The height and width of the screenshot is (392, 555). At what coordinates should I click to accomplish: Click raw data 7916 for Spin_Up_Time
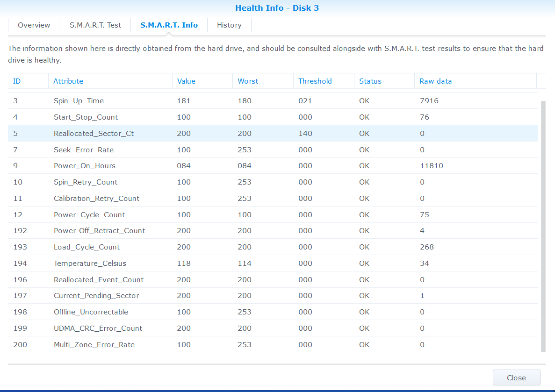click(429, 101)
